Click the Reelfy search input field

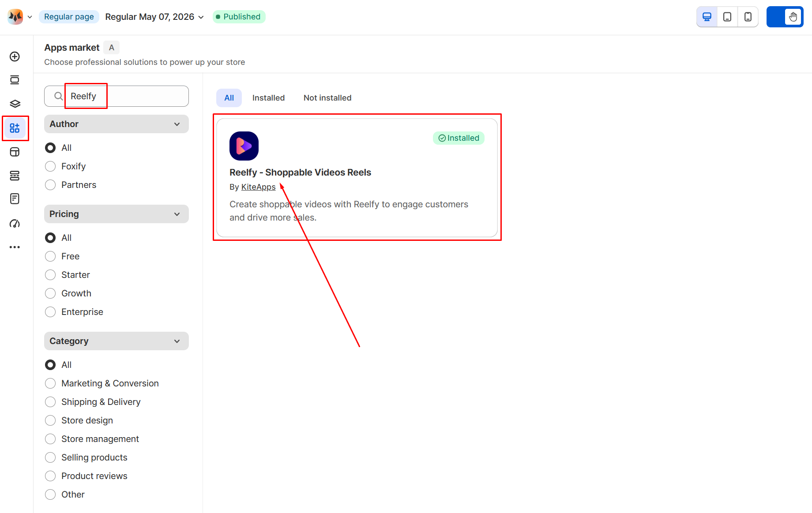tap(117, 96)
